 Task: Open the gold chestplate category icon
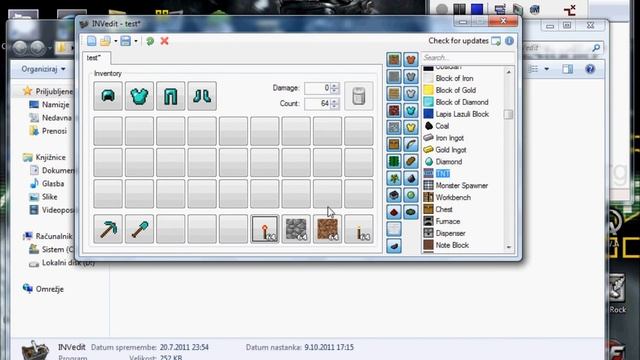coord(411,127)
